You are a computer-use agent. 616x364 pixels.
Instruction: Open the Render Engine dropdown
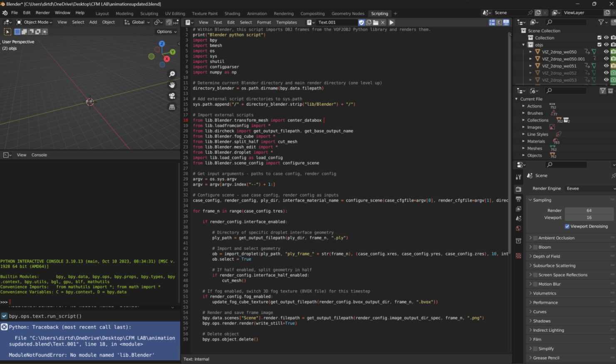click(590, 189)
